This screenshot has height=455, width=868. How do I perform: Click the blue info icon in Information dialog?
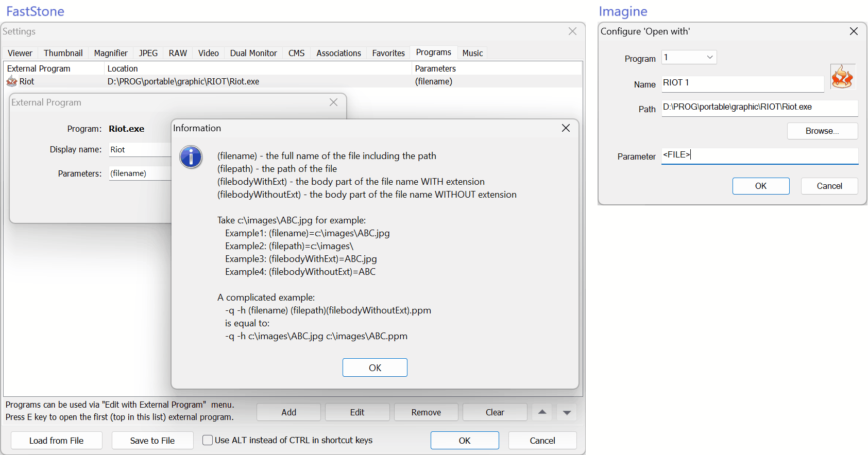(x=191, y=157)
